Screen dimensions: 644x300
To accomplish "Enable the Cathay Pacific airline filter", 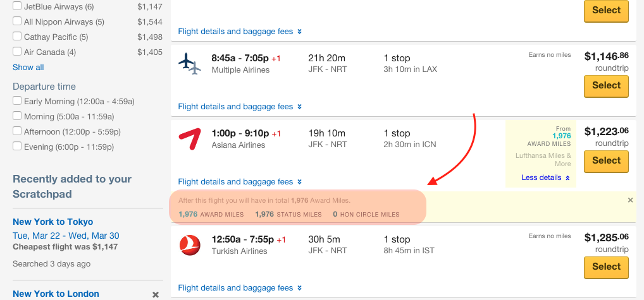I will coord(17,37).
